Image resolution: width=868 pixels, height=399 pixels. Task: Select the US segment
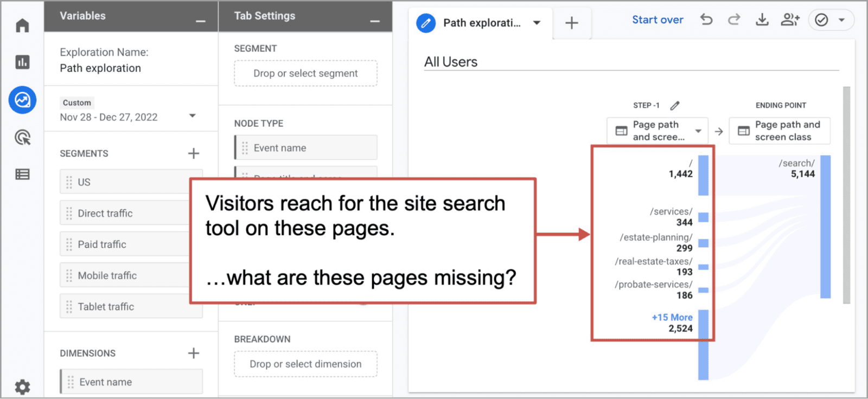pyautogui.click(x=131, y=182)
